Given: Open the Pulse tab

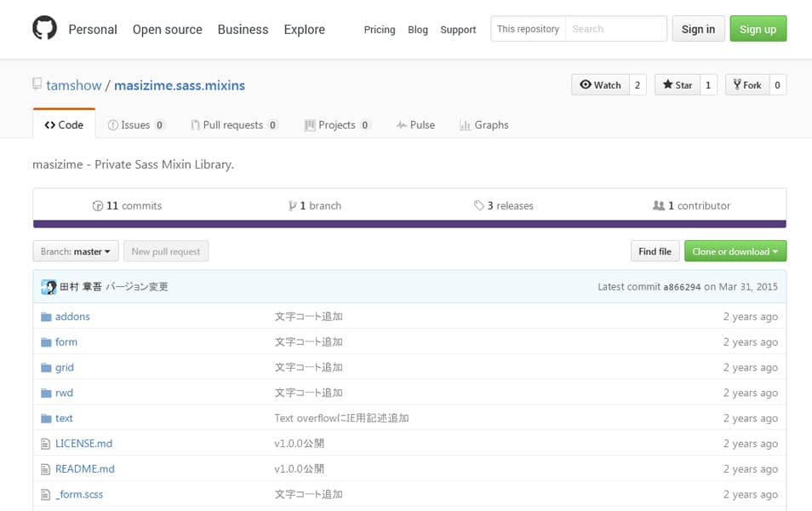Looking at the screenshot, I should point(416,125).
